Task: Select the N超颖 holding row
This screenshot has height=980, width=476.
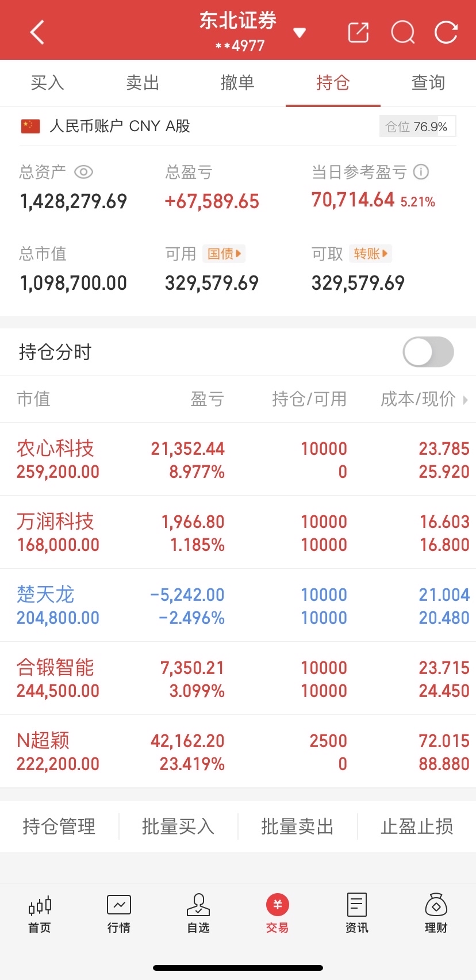Action: (238, 752)
